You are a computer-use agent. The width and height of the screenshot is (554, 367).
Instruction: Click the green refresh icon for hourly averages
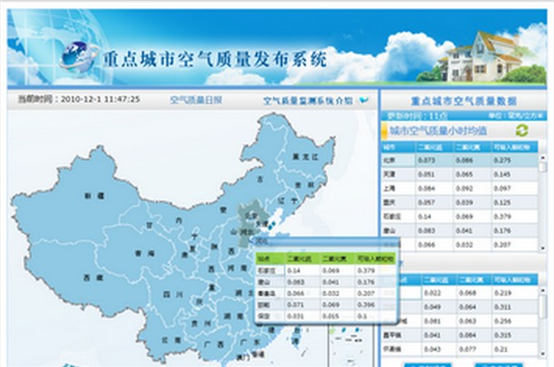click(x=521, y=131)
